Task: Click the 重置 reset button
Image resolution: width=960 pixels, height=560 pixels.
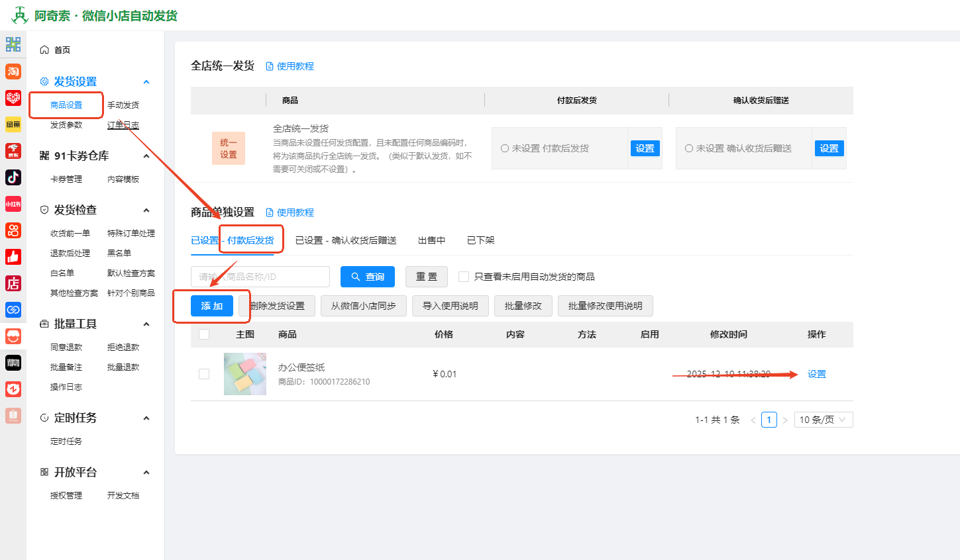Action: [x=427, y=277]
